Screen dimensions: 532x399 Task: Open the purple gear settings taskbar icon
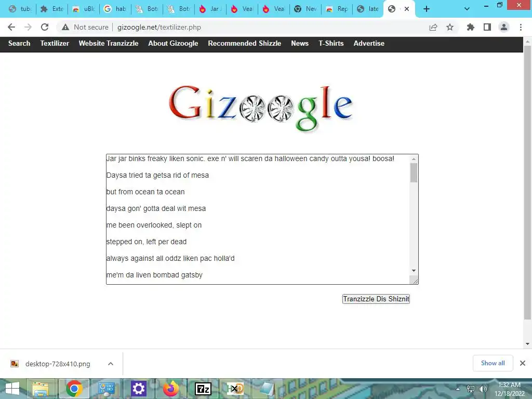click(138, 389)
